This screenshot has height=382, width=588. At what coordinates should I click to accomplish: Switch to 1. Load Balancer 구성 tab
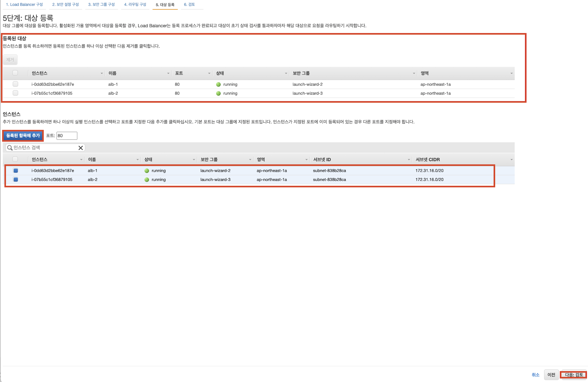pyautogui.click(x=24, y=5)
